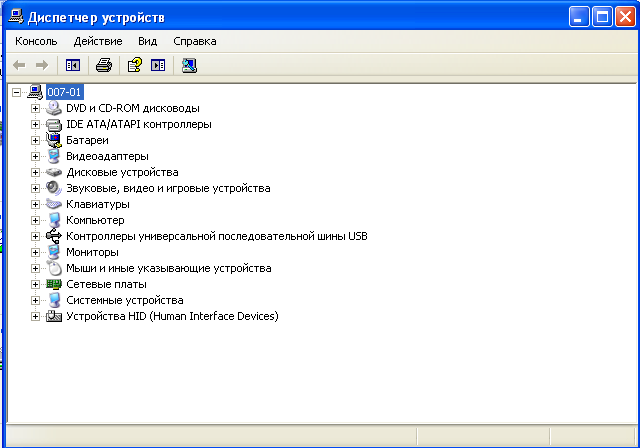This screenshot has width=640, height=448.
Task: Open the Действие menu
Action: click(97, 41)
